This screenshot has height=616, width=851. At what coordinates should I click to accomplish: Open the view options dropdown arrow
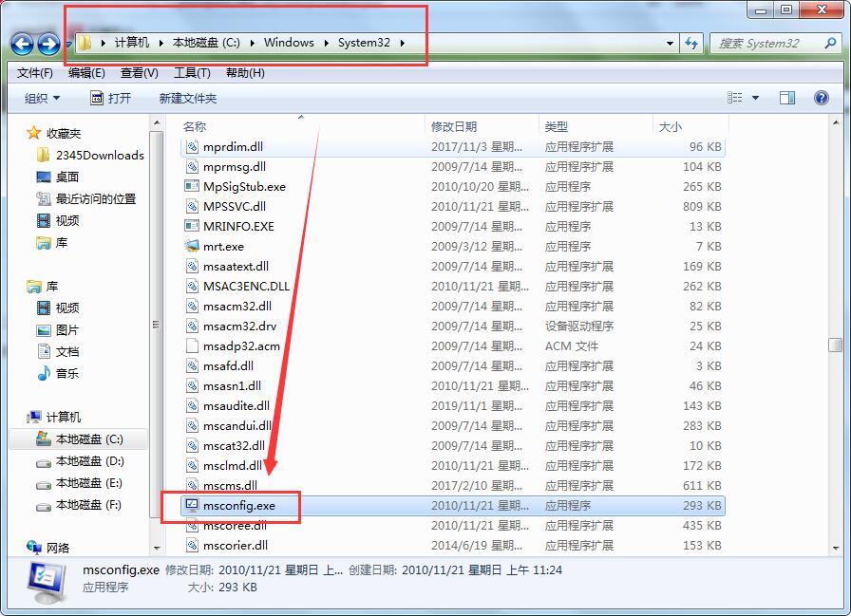point(755,98)
